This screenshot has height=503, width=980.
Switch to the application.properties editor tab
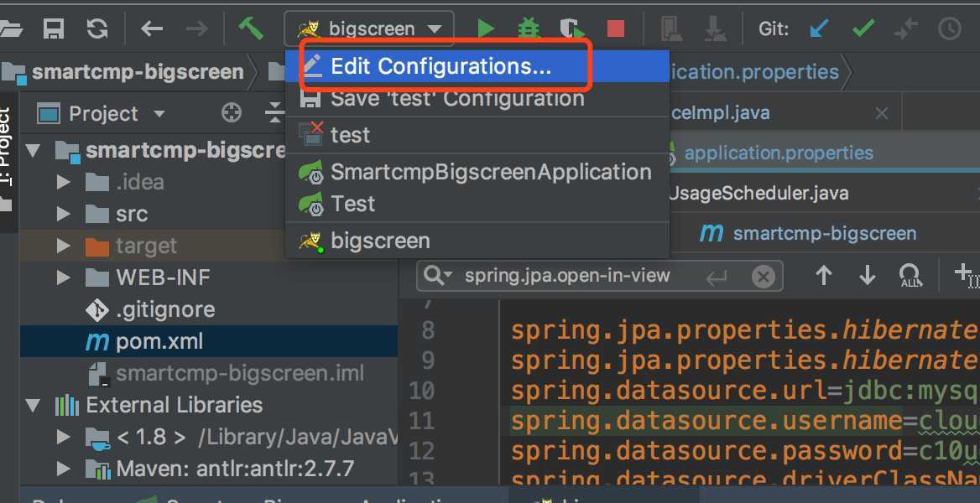click(x=778, y=153)
